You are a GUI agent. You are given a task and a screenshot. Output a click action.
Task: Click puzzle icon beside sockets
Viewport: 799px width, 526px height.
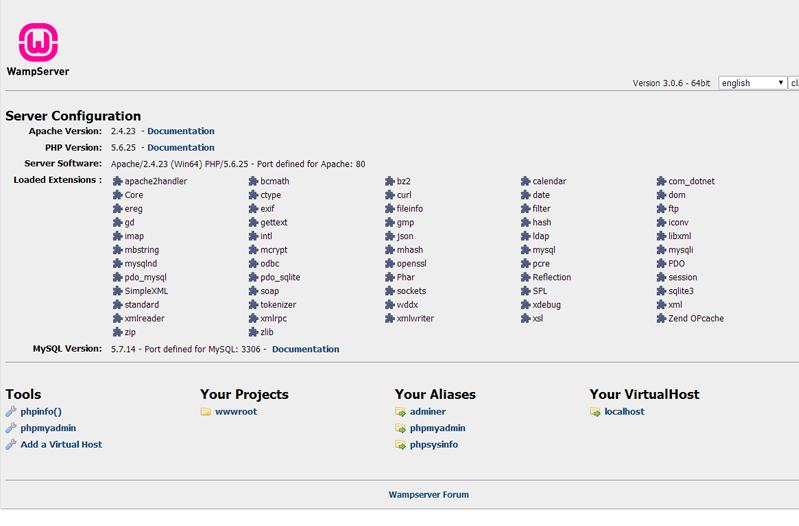point(390,291)
